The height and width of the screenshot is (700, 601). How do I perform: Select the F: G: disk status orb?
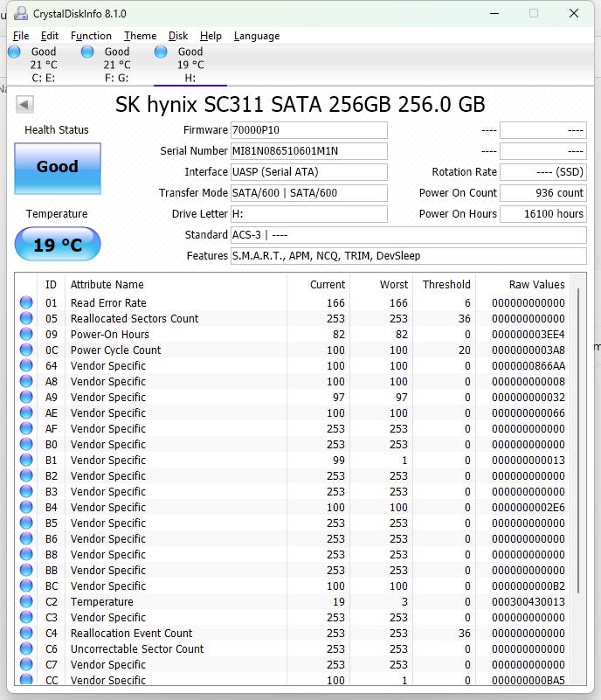[x=87, y=52]
